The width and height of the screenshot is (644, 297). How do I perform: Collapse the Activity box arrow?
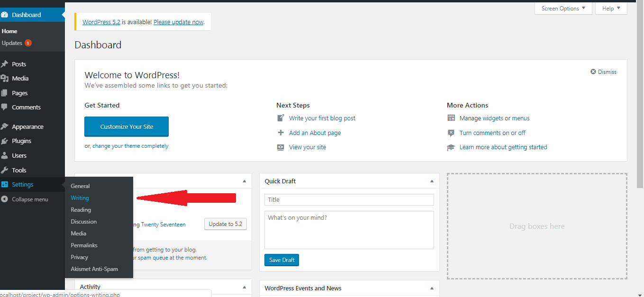(x=244, y=287)
